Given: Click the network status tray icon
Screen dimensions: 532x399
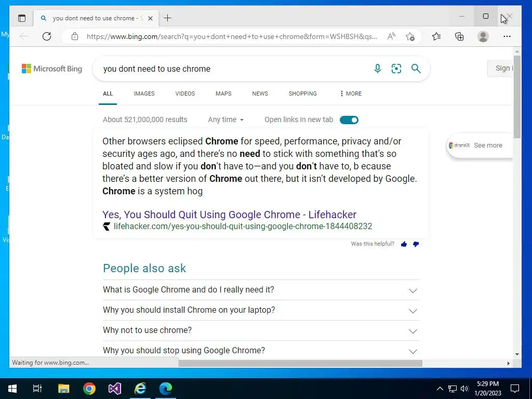Looking at the screenshot, I should pos(453,389).
